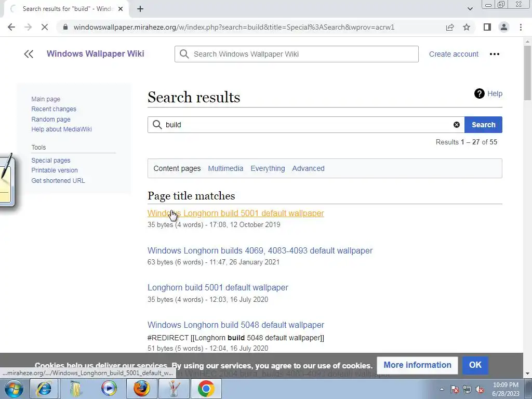Switch to the Multimedia search tab

[225, 168]
